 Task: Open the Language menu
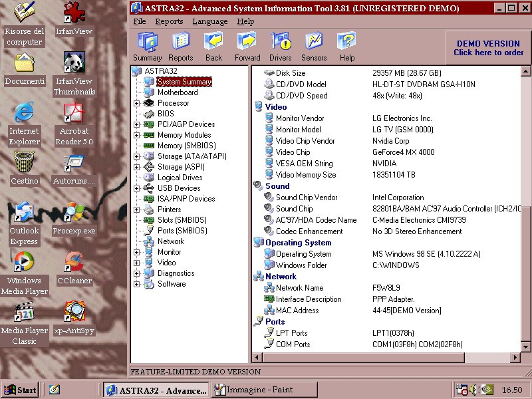[209, 21]
